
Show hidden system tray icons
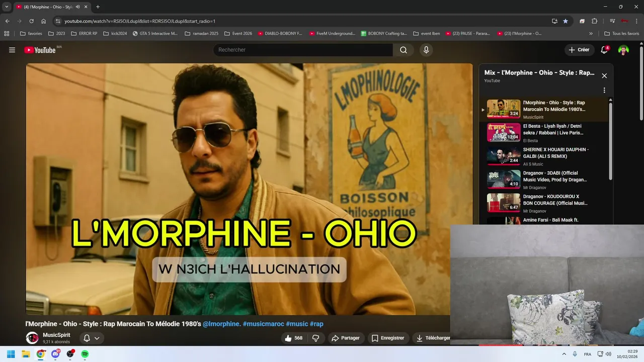[564, 354]
